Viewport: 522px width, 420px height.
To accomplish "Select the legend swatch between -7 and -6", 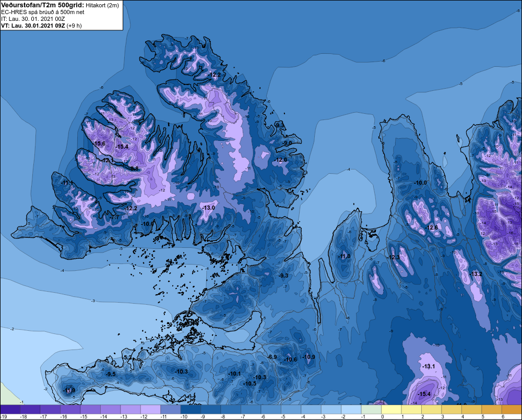I will click(x=251, y=410).
